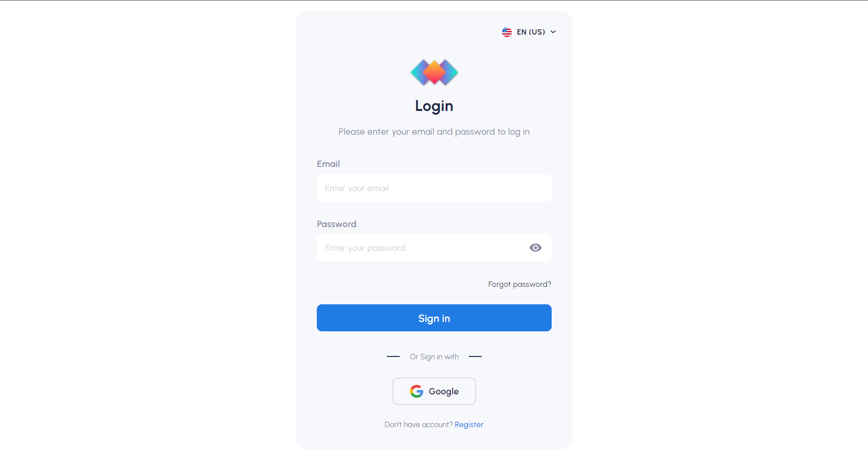This screenshot has width=868, height=456.
Task: Select the Enter your email placeholder box
Action: [x=434, y=188]
